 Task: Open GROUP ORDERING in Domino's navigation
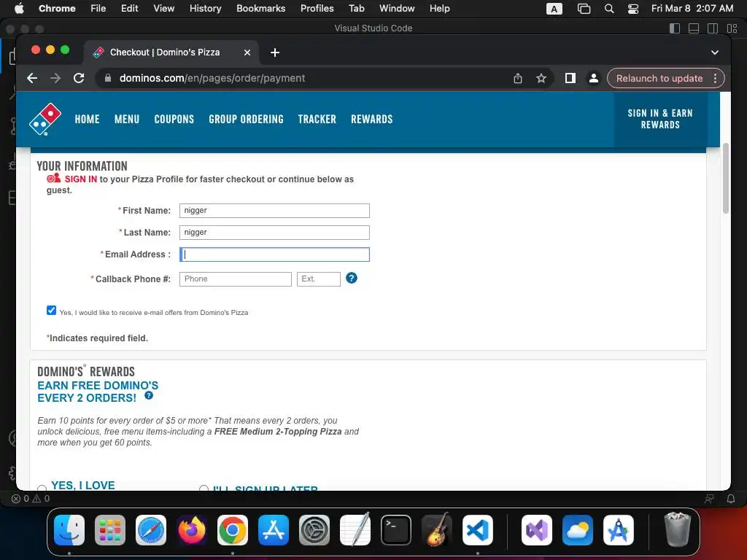point(246,119)
